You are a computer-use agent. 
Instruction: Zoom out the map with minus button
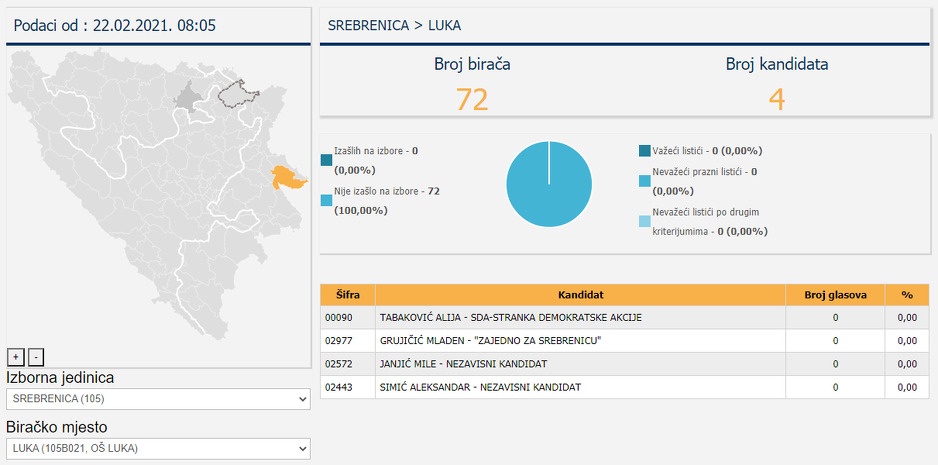pos(35,357)
